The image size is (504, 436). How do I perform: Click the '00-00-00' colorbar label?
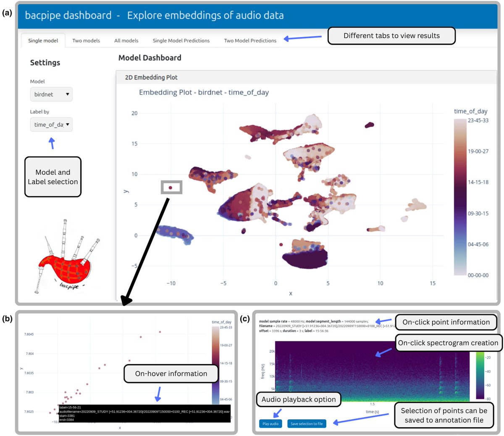tap(478, 275)
